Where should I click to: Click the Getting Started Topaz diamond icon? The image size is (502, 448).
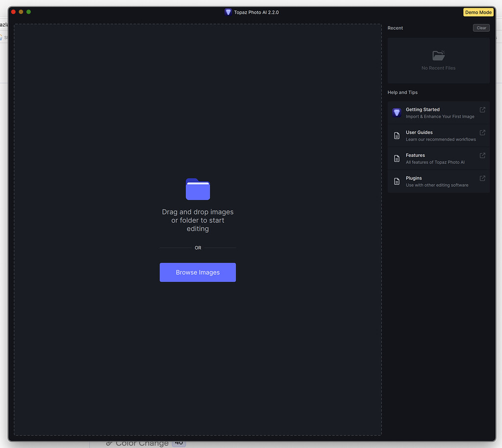(397, 113)
